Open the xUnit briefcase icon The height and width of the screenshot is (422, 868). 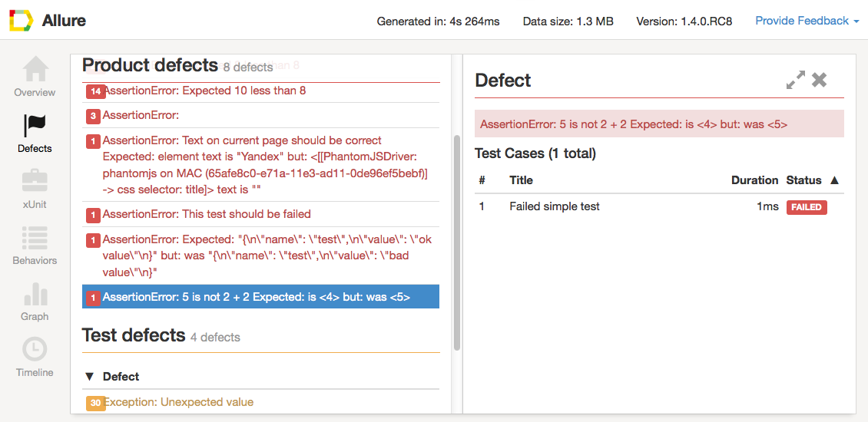(35, 181)
